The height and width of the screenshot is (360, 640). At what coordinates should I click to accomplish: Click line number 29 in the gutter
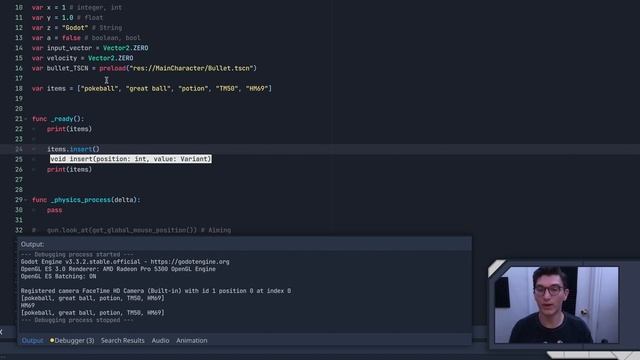point(19,200)
